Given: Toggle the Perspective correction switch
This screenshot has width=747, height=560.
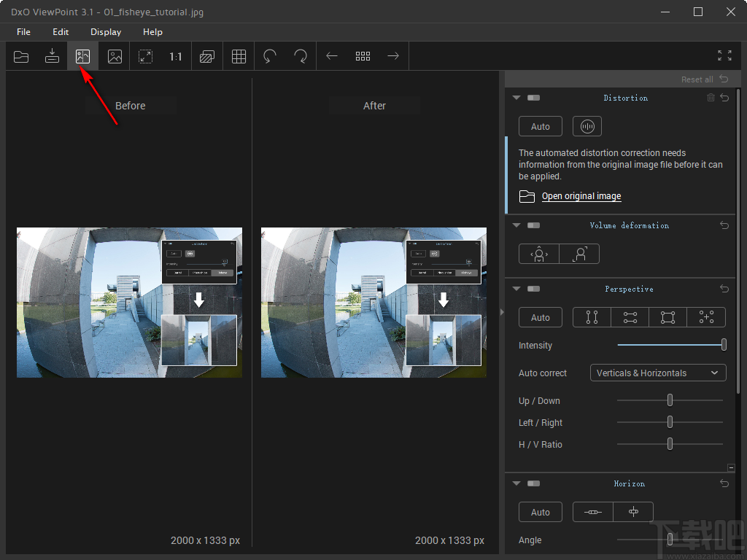Looking at the screenshot, I should 533,289.
